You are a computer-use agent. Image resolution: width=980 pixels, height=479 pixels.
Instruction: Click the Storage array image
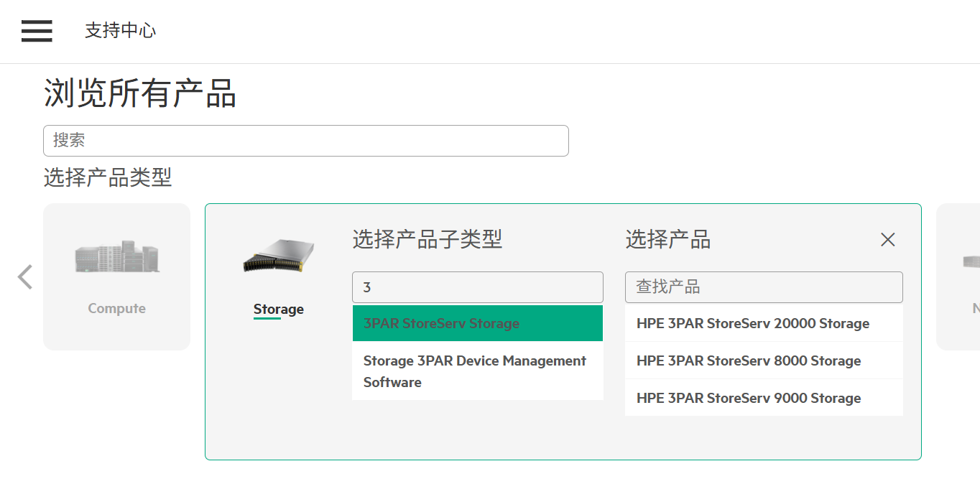pos(279,256)
